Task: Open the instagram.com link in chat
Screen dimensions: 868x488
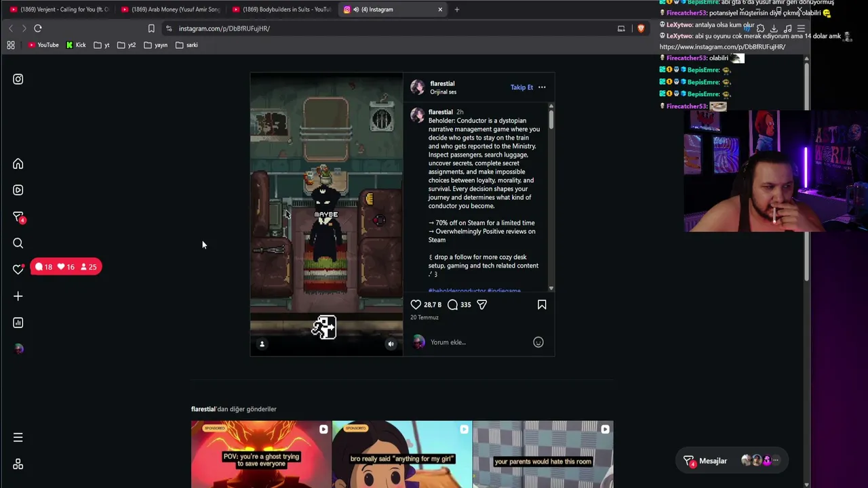Action: (x=722, y=47)
